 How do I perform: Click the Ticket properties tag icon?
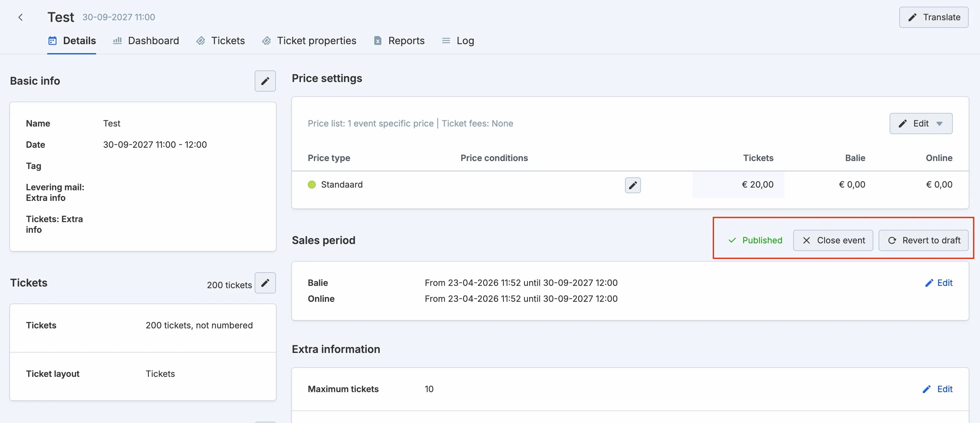point(266,41)
